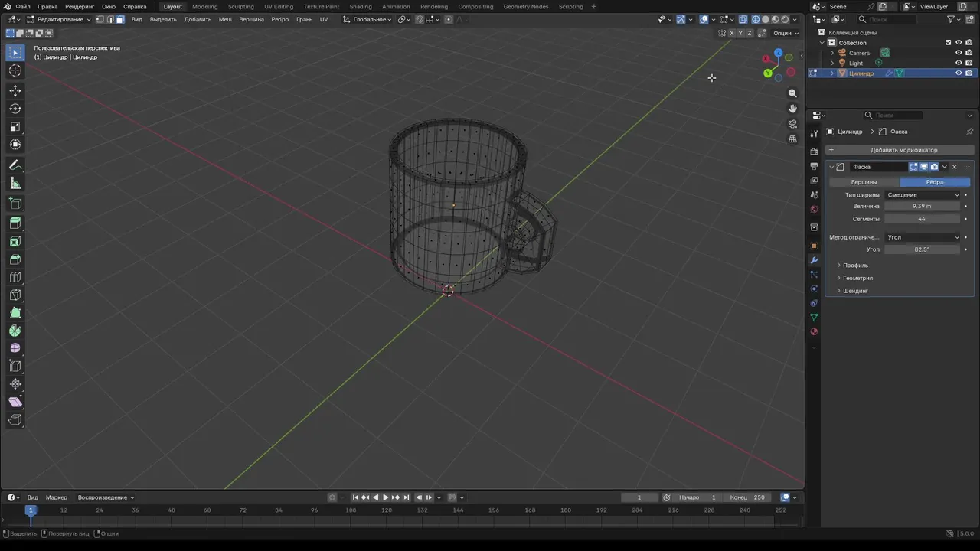Open the Метод ограничения Угол dropdown
Image resolution: width=980 pixels, height=551 pixels.
point(923,237)
